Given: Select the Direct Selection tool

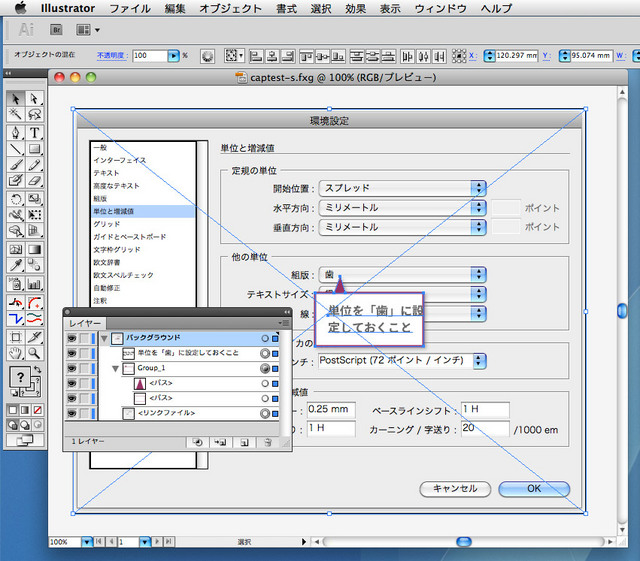Looking at the screenshot, I should [x=34, y=99].
